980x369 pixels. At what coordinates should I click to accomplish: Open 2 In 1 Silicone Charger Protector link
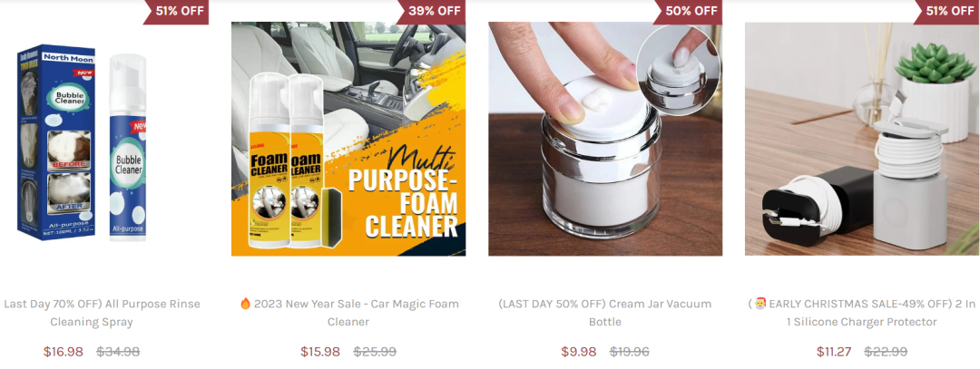862,313
